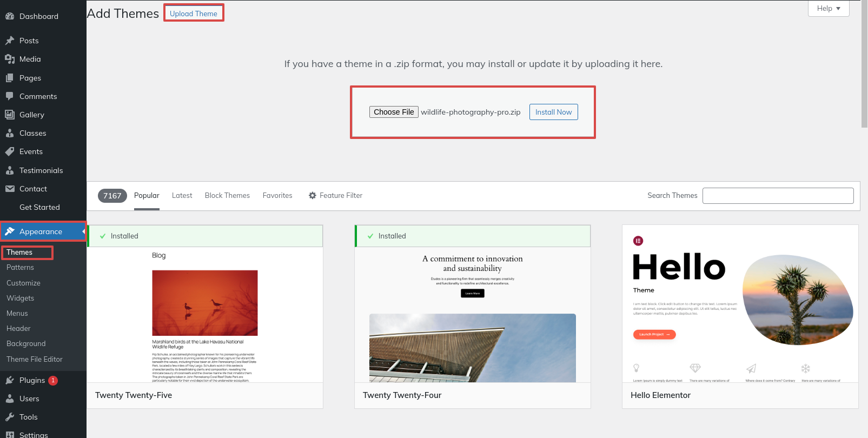Open the Feature Filter tab

[x=335, y=195]
